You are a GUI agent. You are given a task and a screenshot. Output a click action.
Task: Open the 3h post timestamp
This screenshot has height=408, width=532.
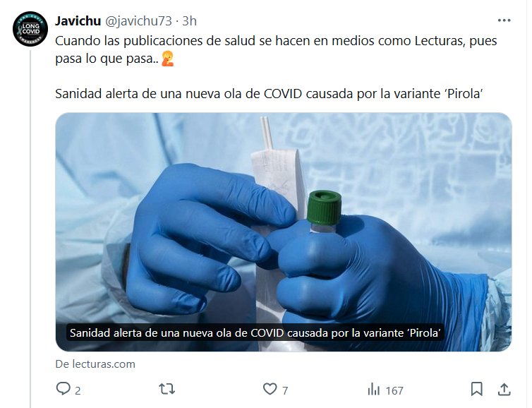point(189,21)
